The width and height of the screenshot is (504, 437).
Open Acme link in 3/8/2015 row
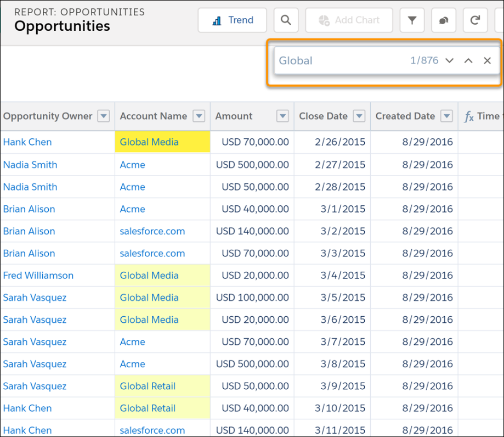point(132,364)
